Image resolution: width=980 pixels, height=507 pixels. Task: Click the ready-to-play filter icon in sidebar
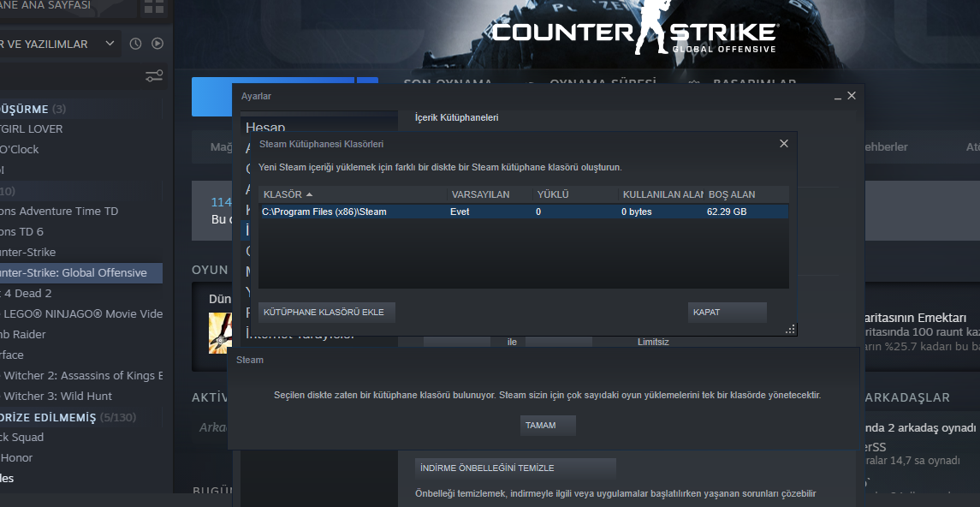click(157, 44)
